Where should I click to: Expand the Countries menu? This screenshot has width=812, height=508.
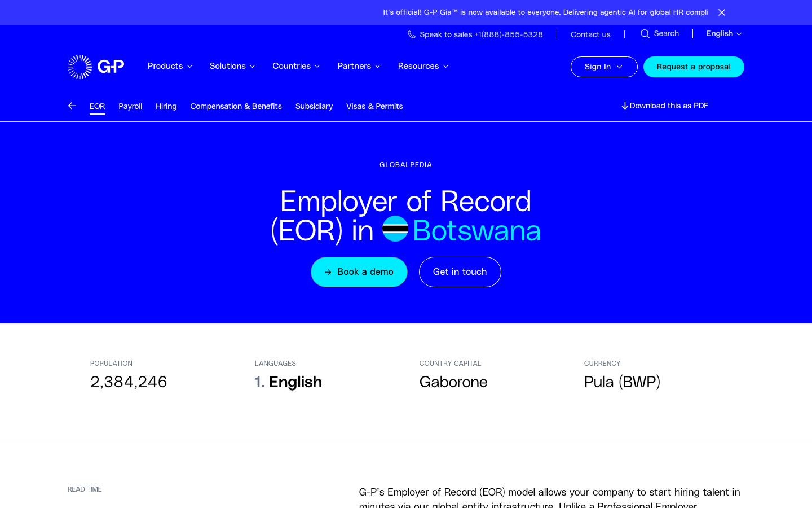point(296,66)
